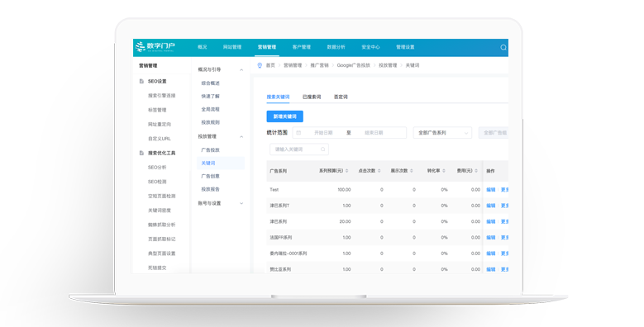Open 广告投放 in the submenu
This screenshot has height=327, width=644.
coord(210,149)
